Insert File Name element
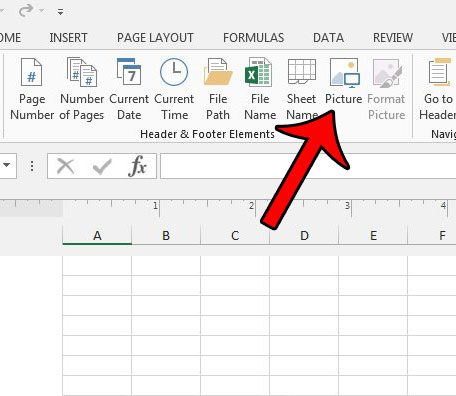The height and width of the screenshot is (396, 456). pos(260,89)
